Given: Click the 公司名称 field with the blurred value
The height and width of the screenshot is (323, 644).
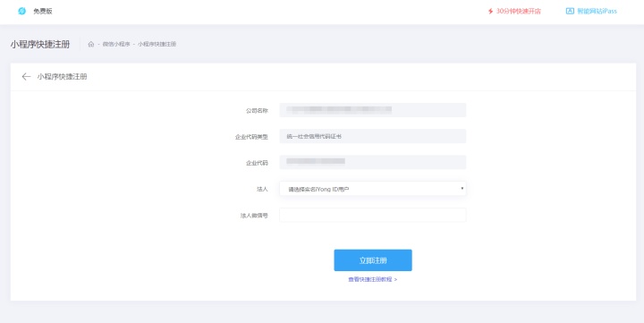Looking at the screenshot, I should 372,110.
